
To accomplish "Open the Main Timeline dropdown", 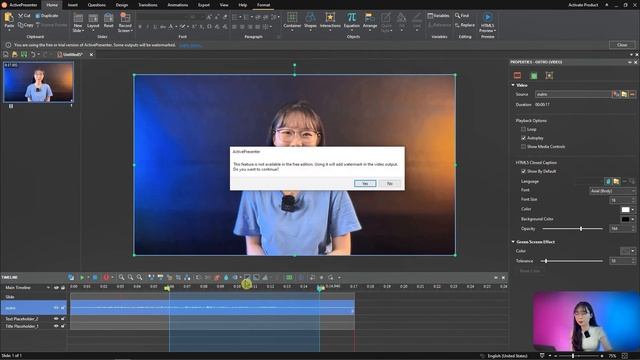I will (x=48, y=288).
